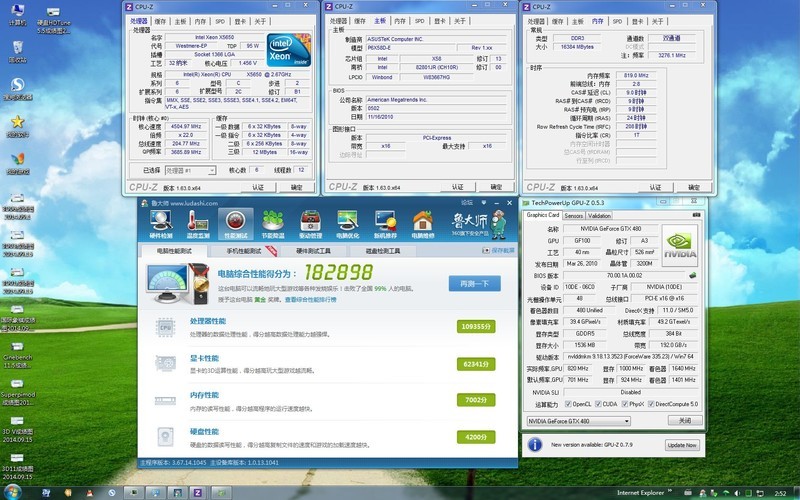800x500 pixels.
Task: Click 论坛 forum link in Ludashi title bar
Action: [467, 203]
